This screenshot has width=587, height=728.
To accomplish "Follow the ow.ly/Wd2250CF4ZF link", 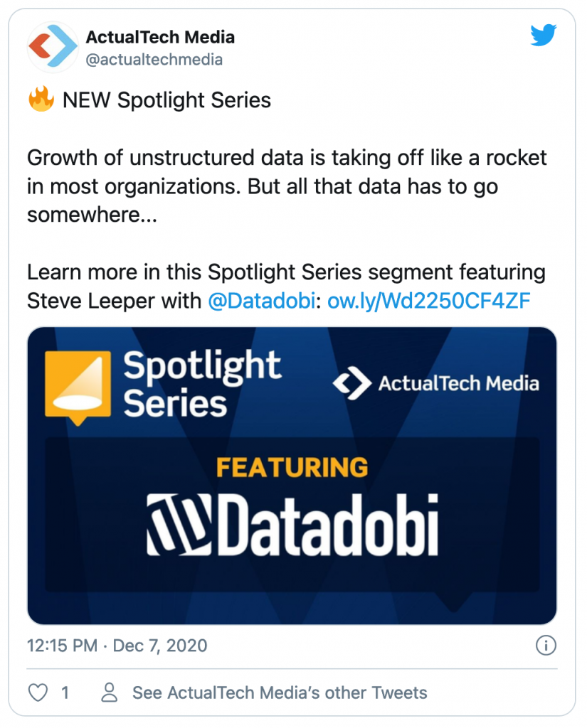I will point(428,301).
